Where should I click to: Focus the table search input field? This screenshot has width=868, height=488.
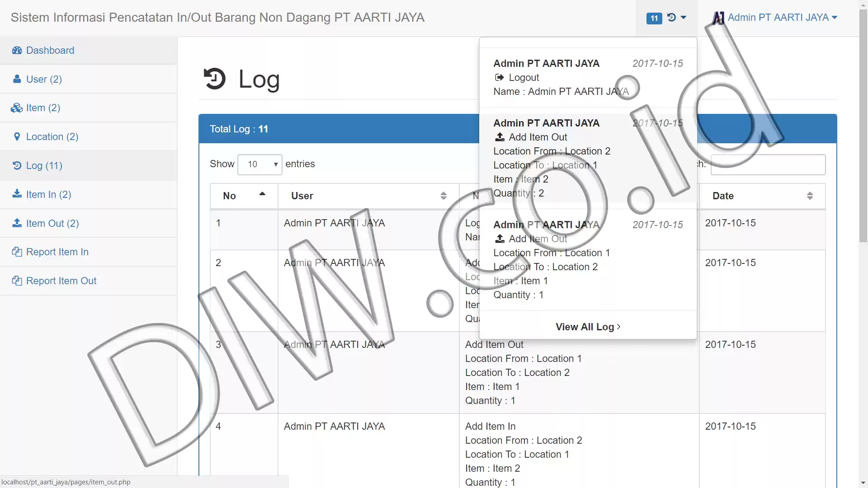coord(768,164)
